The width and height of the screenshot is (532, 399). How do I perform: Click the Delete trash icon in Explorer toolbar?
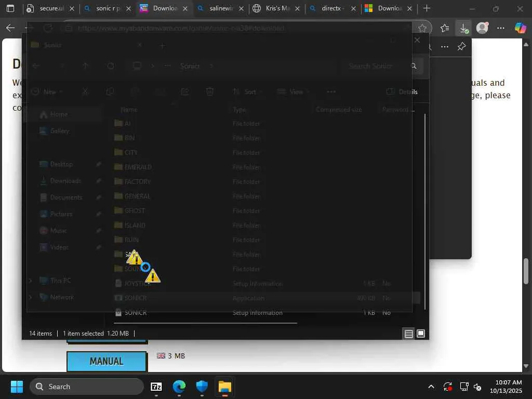[x=210, y=91]
